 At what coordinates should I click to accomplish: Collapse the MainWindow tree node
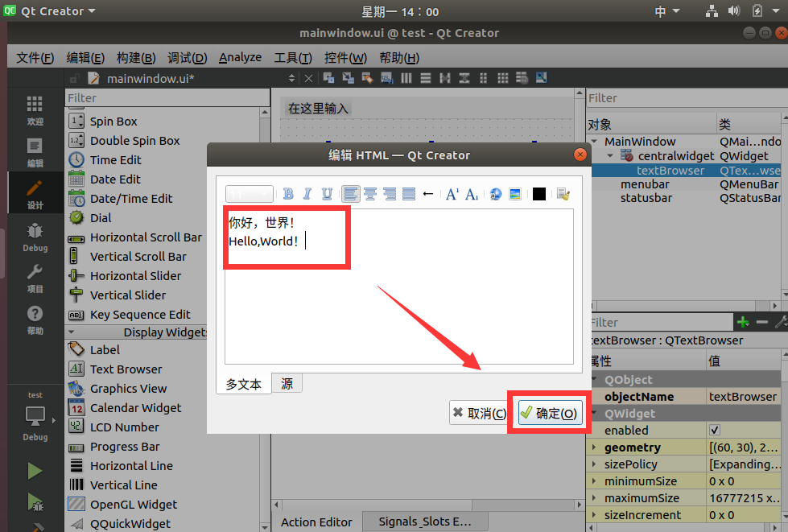[x=595, y=142]
